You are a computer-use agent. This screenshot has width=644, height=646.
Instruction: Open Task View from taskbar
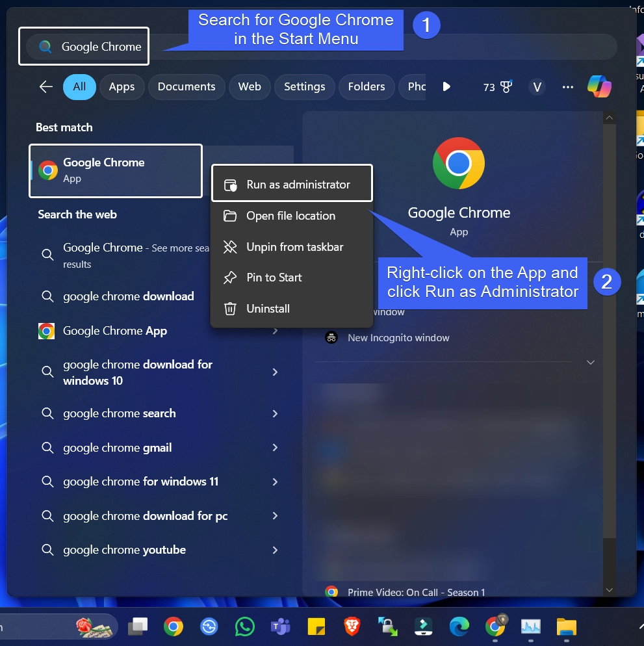click(x=138, y=627)
